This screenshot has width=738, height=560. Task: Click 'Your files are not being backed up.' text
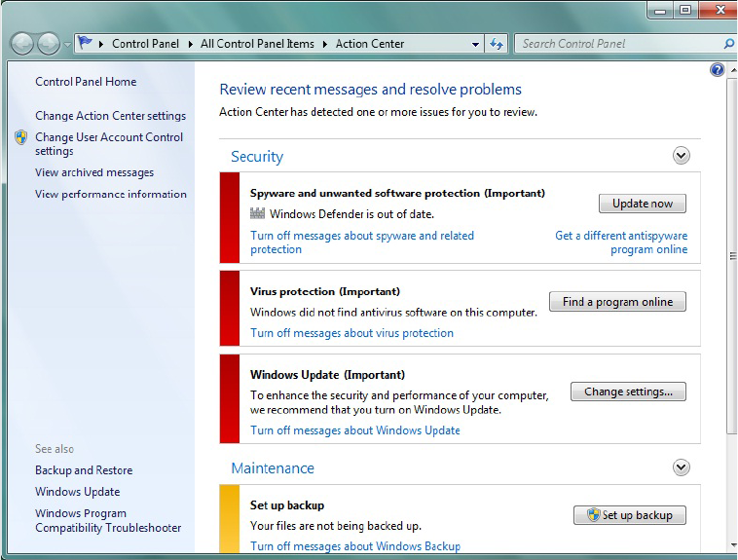pos(336,526)
